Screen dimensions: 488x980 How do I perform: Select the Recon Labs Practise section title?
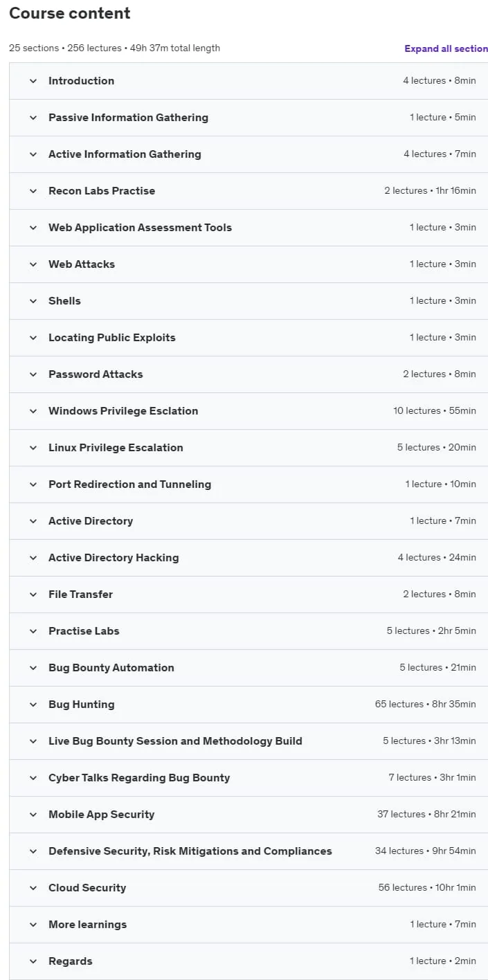coord(102,191)
